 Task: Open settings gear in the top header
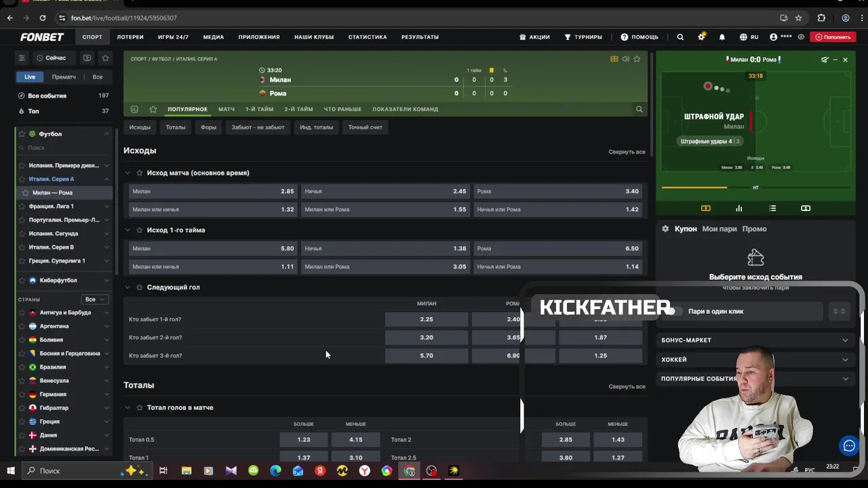coord(701,37)
